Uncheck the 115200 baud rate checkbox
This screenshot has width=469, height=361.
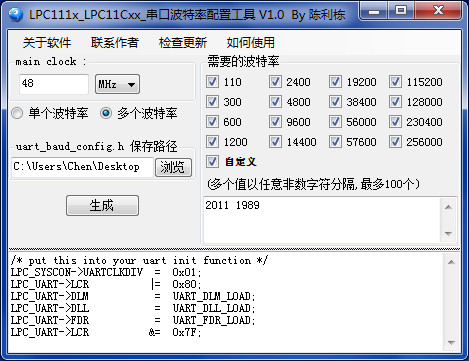pyautogui.click(x=395, y=82)
